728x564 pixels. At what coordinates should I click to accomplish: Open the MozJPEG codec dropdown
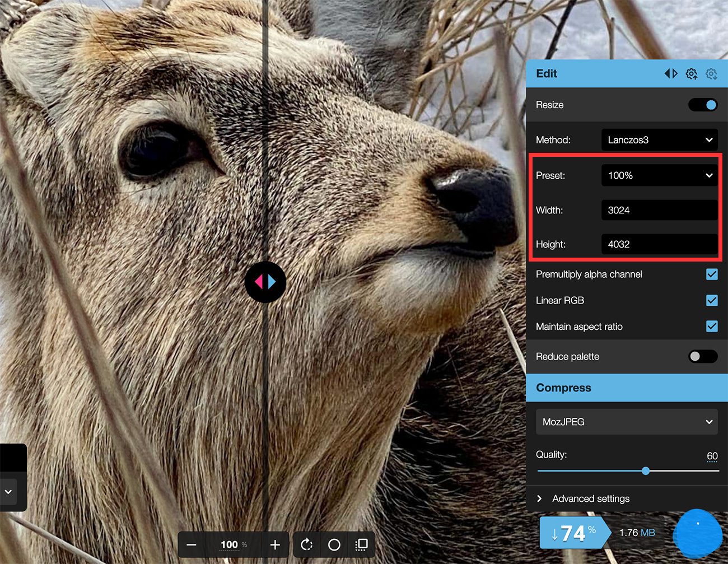[627, 422]
